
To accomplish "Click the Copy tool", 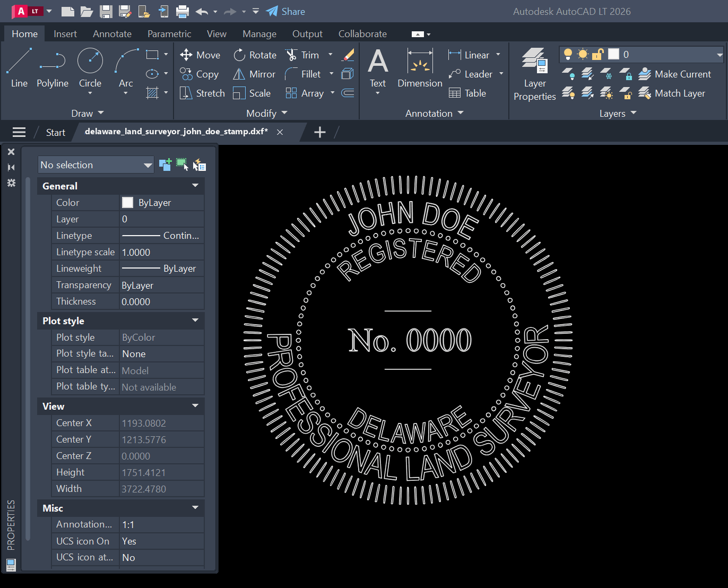I will pyautogui.click(x=199, y=74).
